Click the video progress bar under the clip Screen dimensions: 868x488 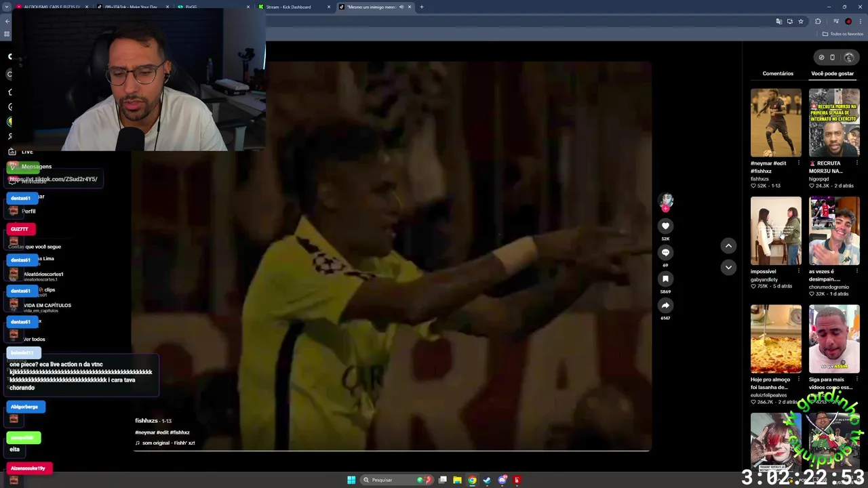(392, 450)
